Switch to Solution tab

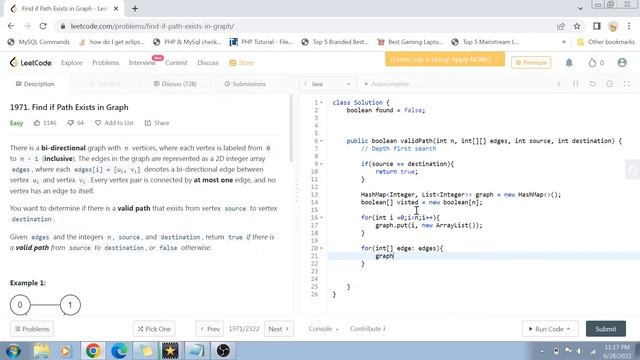click(x=105, y=84)
